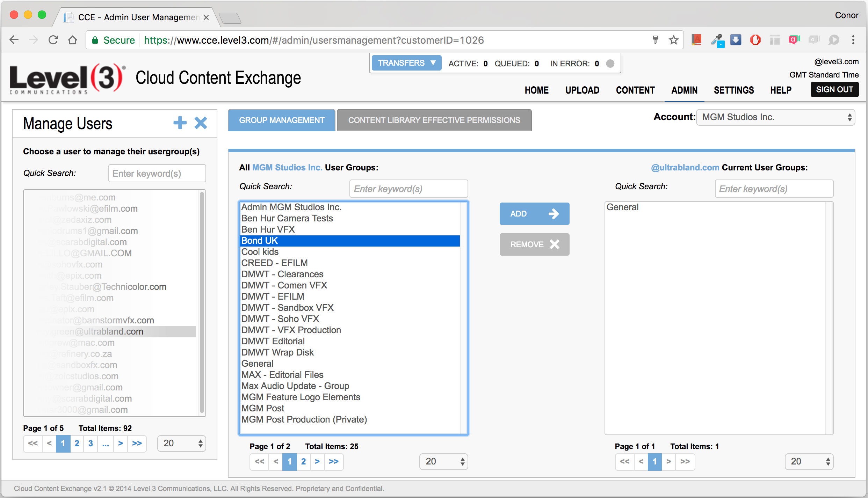
Task: Click the users list scrollbar
Action: 202,302
